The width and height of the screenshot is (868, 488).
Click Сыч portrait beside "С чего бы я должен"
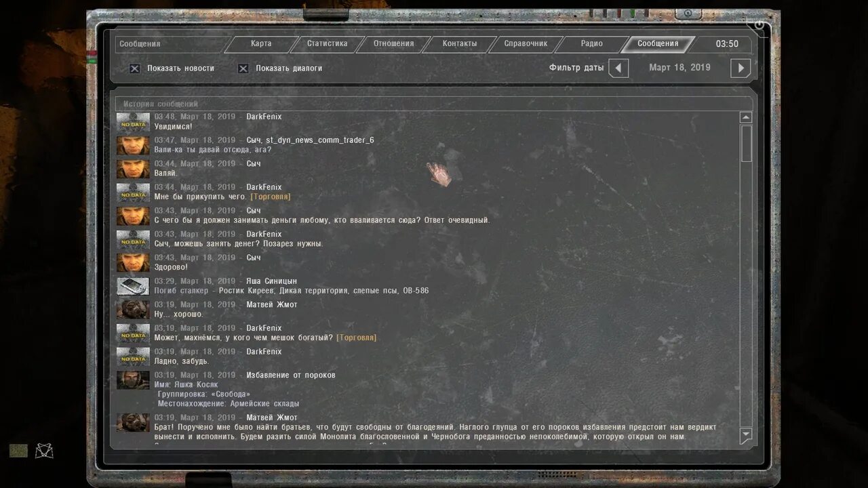click(133, 216)
